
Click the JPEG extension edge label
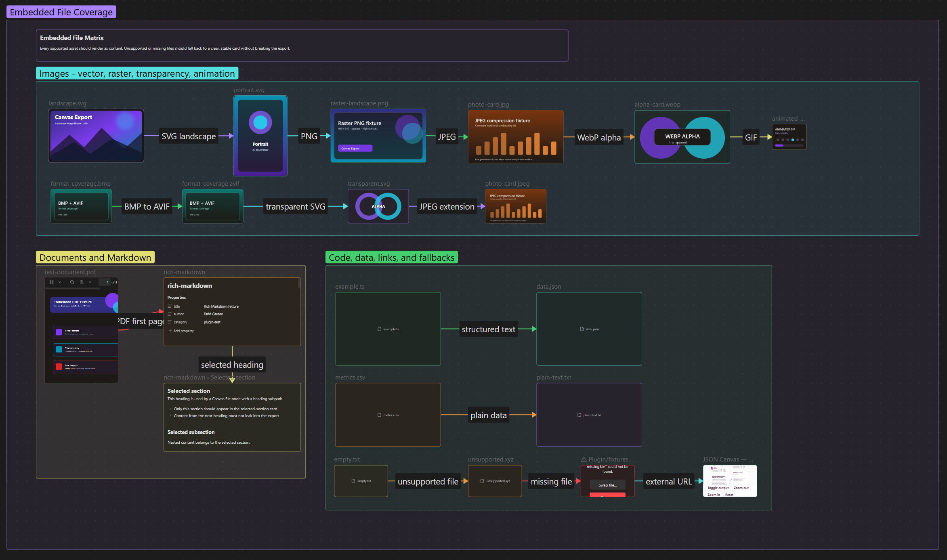tap(447, 207)
